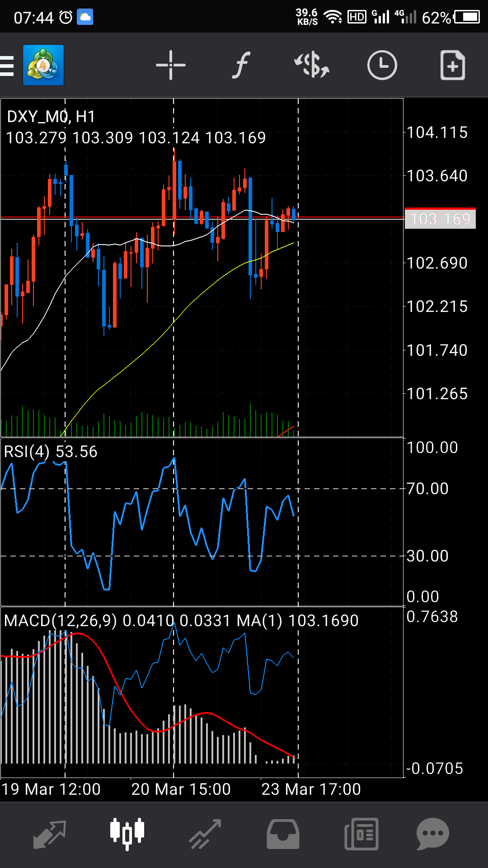Tap the 102.690 price scale value
The width and height of the screenshot is (488, 868).
[437, 263]
